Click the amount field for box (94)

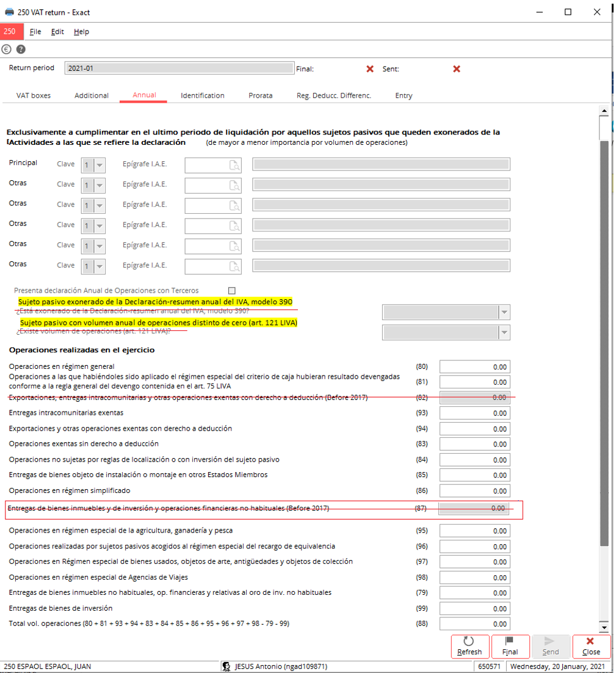[474, 429]
